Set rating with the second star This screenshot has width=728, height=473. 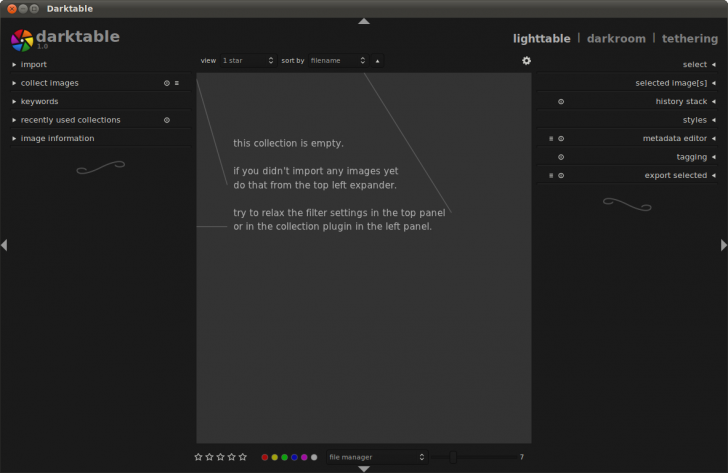click(209, 457)
